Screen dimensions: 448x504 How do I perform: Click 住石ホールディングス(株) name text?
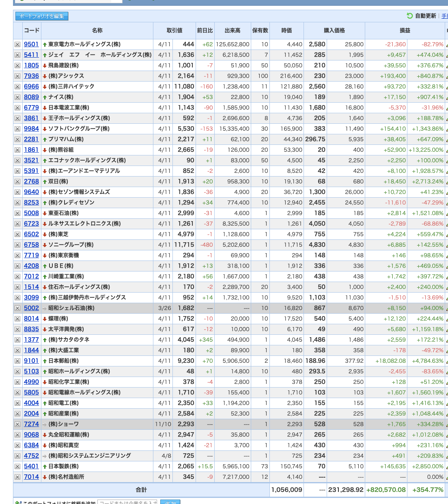pos(79,287)
